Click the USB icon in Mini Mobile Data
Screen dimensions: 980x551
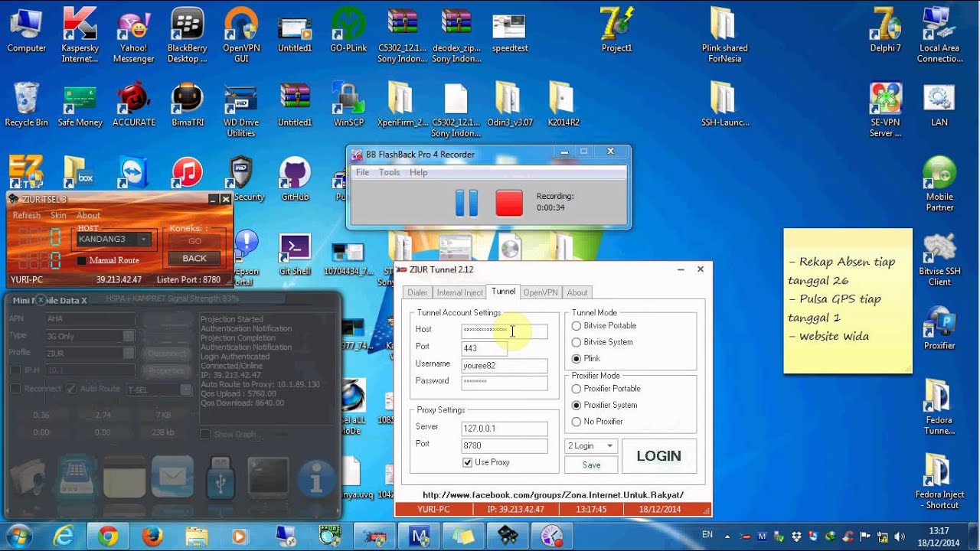[220, 477]
